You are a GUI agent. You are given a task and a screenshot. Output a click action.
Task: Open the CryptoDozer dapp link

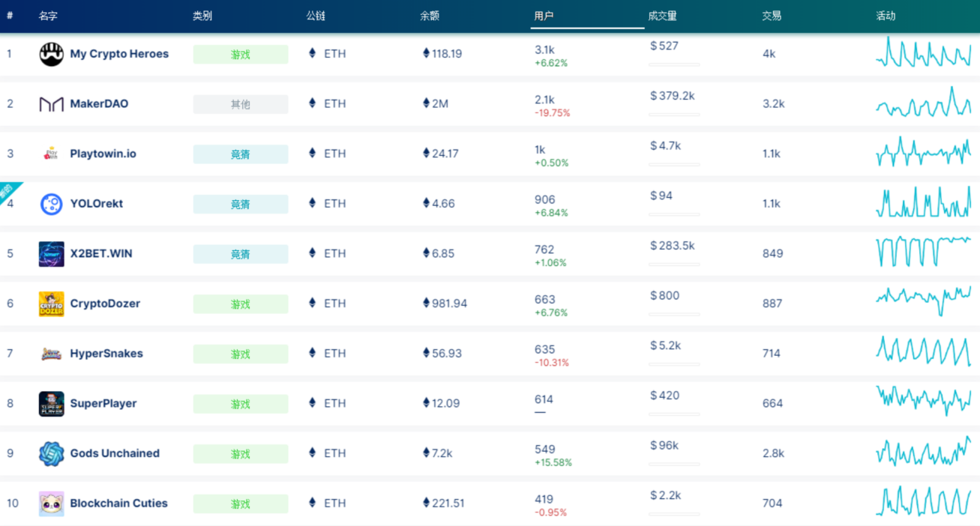pos(105,303)
